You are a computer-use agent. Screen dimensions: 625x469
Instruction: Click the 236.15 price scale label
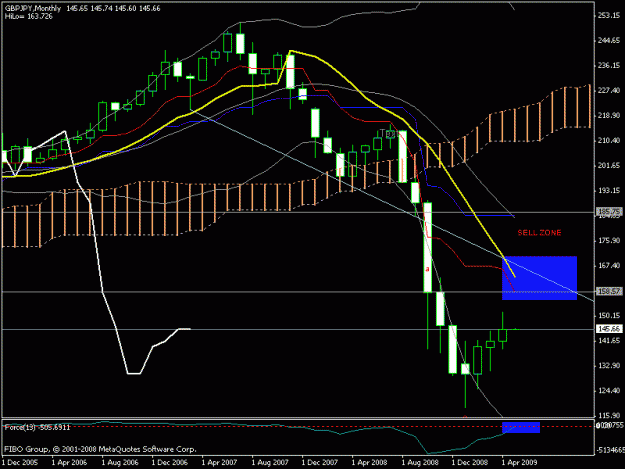609,66
